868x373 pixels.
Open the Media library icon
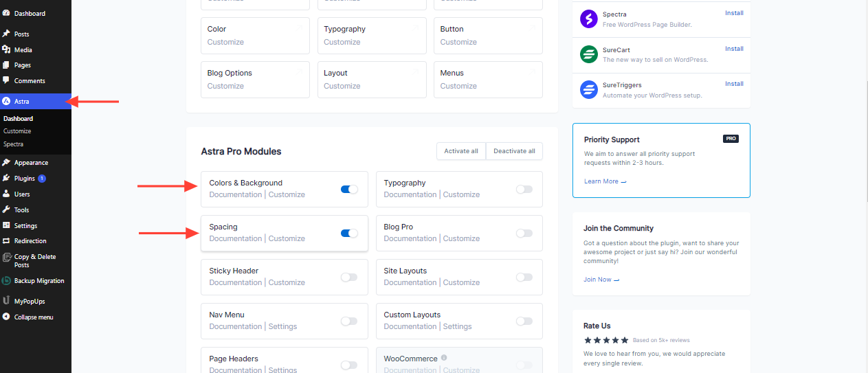pyautogui.click(x=6, y=49)
